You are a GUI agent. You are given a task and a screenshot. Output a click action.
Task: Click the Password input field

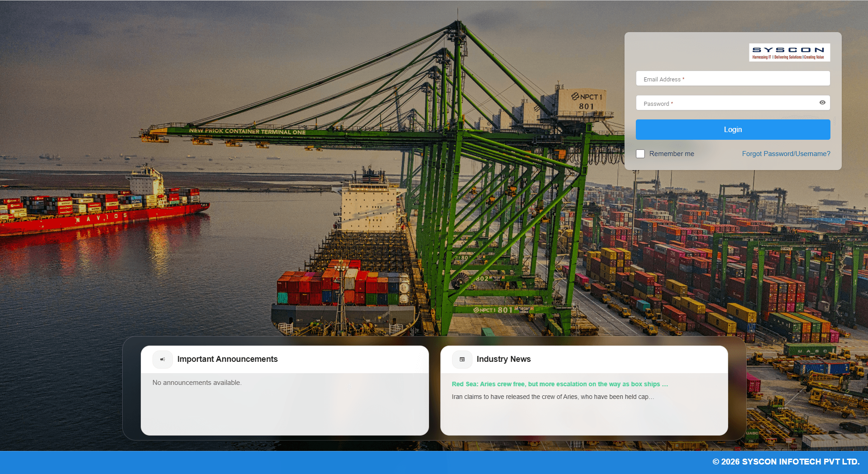724,103
